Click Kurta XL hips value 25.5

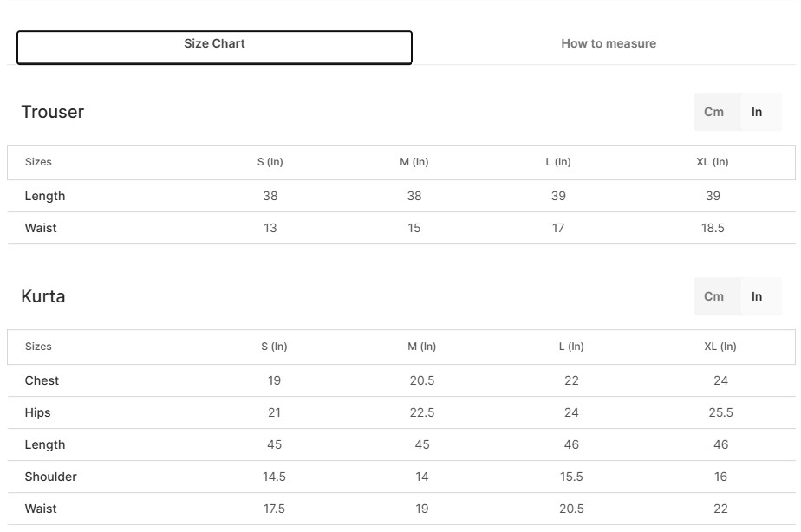coord(720,412)
